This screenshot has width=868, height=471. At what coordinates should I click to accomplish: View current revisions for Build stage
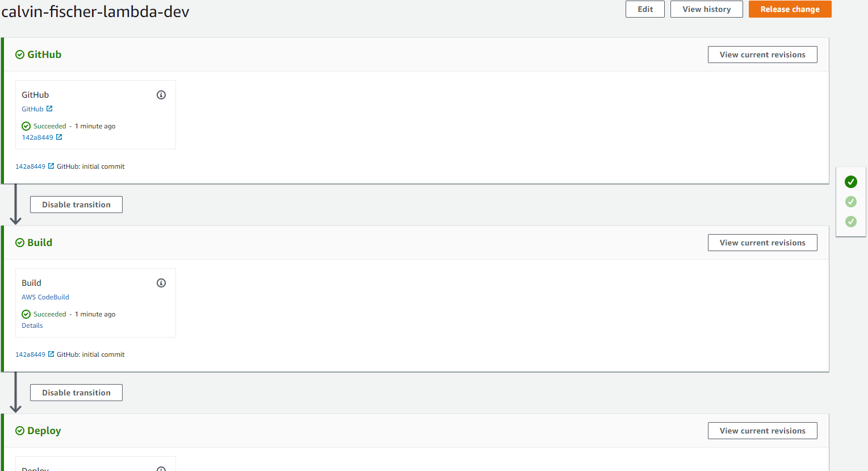[x=762, y=243]
